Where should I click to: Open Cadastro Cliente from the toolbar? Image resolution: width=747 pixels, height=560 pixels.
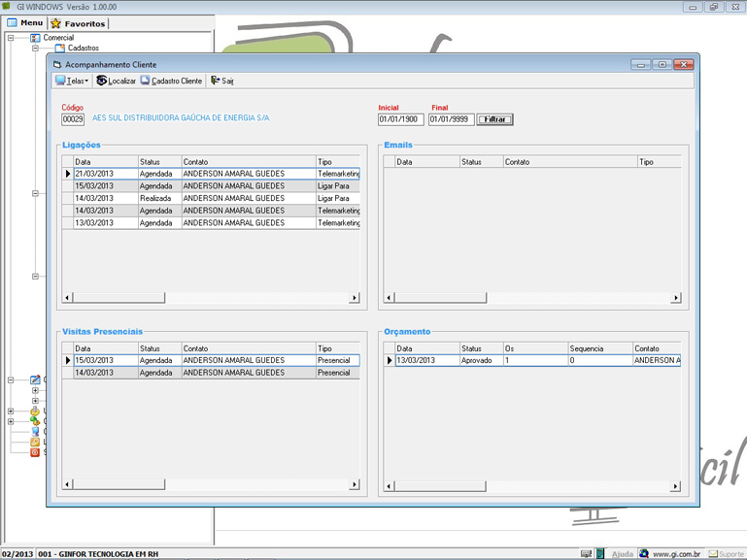171,81
